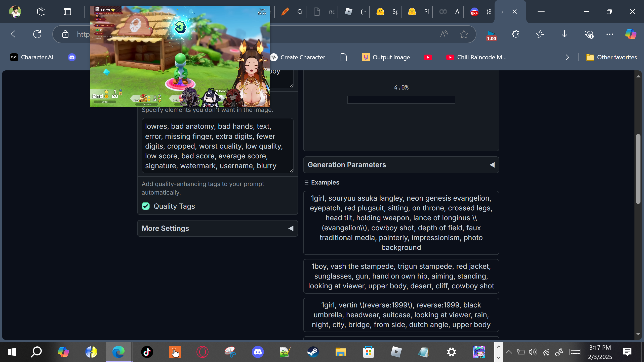Refresh the current page
Image resolution: width=644 pixels, height=362 pixels.
pyautogui.click(x=37, y=34)
